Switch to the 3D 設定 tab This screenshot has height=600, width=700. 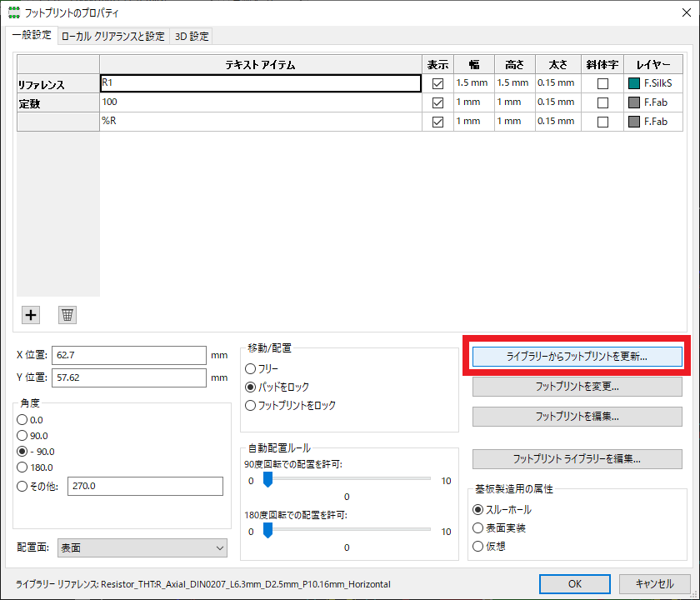[x=192, y=37]
